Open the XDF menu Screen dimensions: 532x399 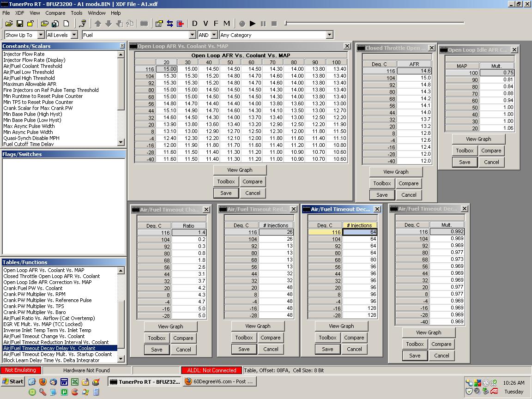click(19, 13)
